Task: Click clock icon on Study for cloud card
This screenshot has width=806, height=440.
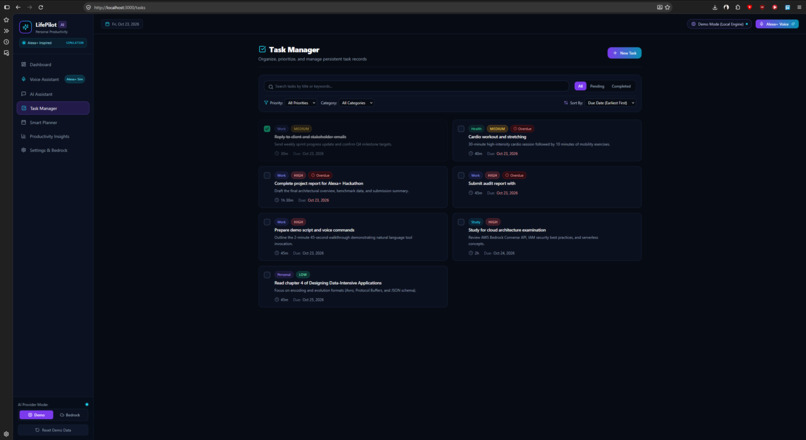Action: pos(471,253)
